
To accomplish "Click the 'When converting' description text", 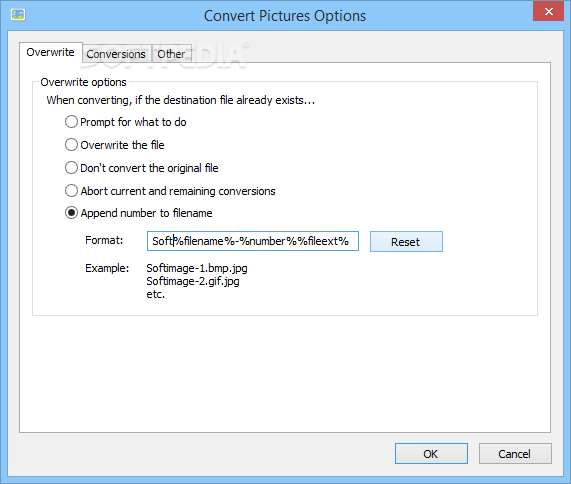I will (x=181, y=100).
